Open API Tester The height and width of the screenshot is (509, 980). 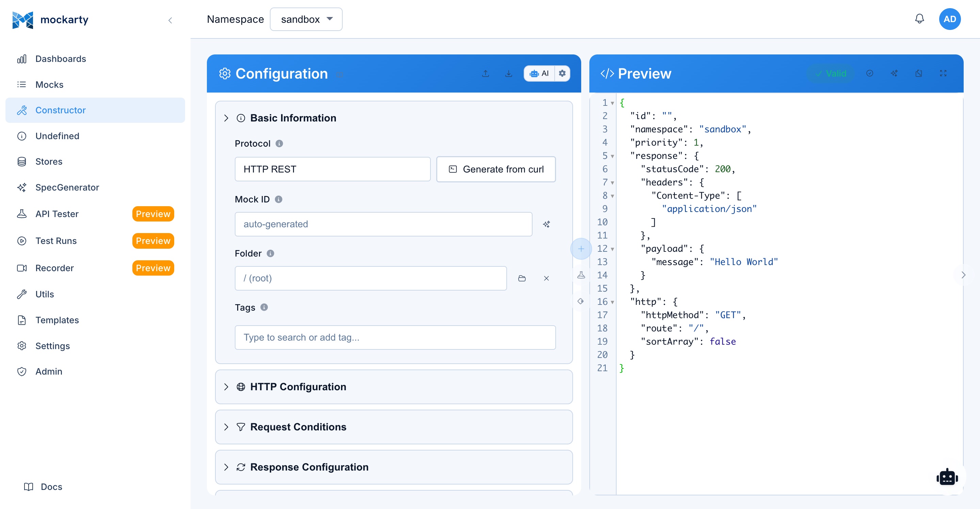coord(95,214)
